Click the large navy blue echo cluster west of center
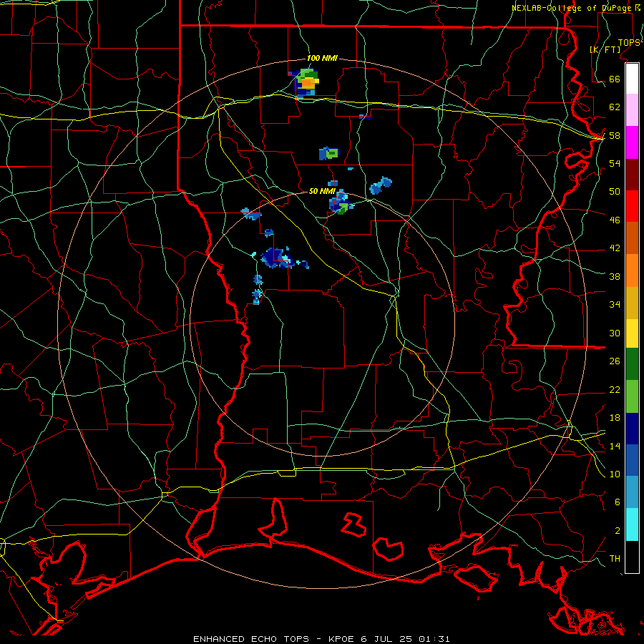Image resolution: width=644 pixels, height=644 pixels. pyautogui.click(x=277, y=258)
